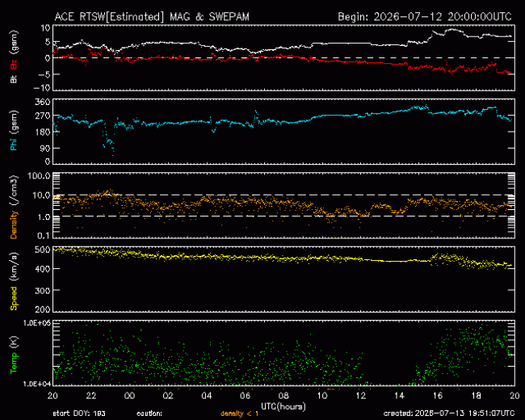
Task: Click the yellow 'Speed' axis label
Action: tap(14, 298)
